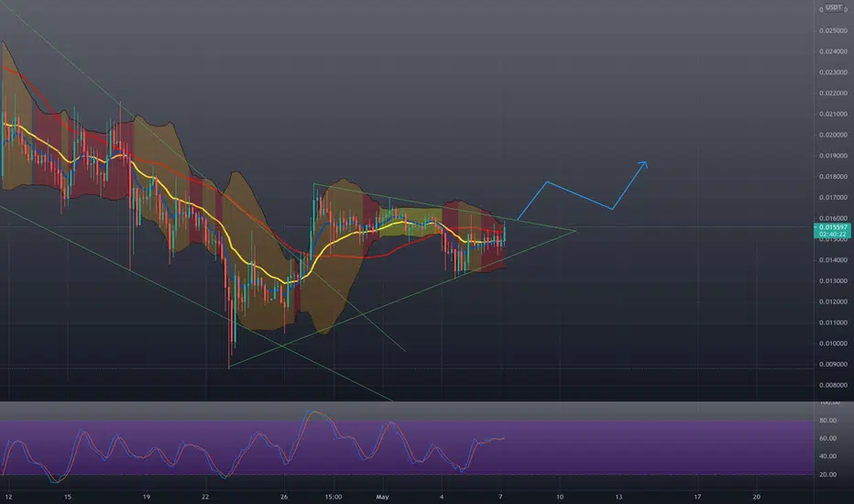Click date label 20 on time axis
This screenshot has height=504, width=854.
coord(757,497)
